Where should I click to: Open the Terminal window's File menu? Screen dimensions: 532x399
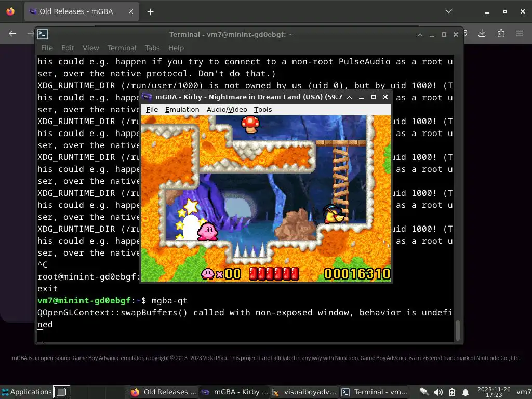tap(47, 48)
